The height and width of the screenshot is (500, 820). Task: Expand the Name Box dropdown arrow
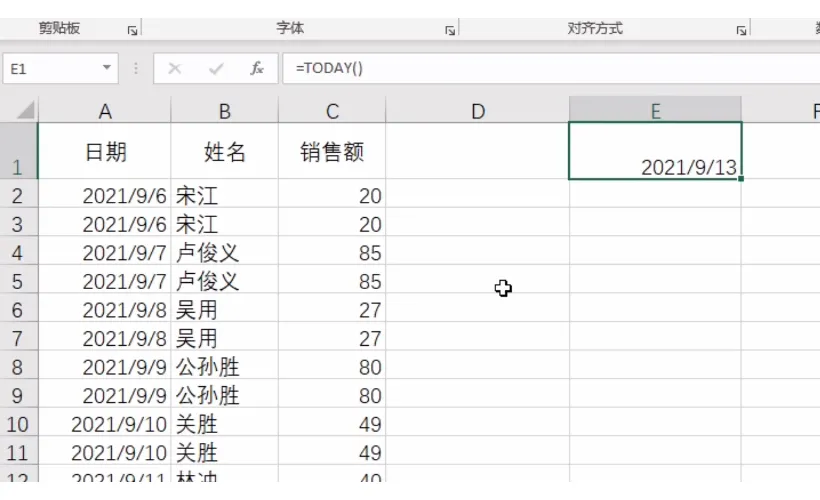pyautogui.click(x=107, y=68)
